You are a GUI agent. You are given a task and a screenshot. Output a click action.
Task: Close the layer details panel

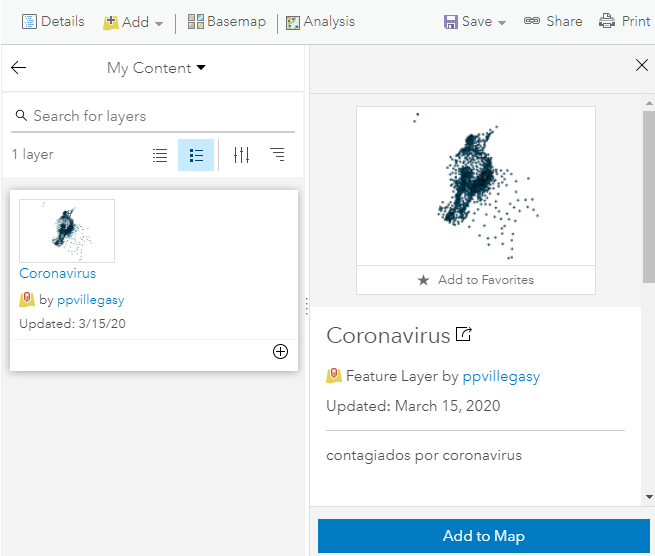point(642,66)
